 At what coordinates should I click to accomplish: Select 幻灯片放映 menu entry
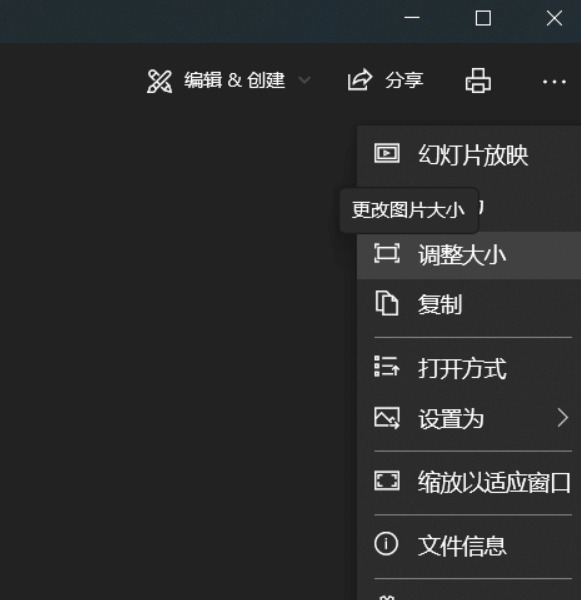click(469, 155)
